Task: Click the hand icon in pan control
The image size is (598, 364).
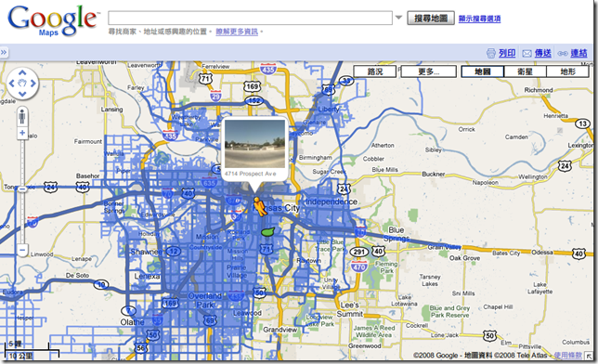Action: click(x=22, y=84)
